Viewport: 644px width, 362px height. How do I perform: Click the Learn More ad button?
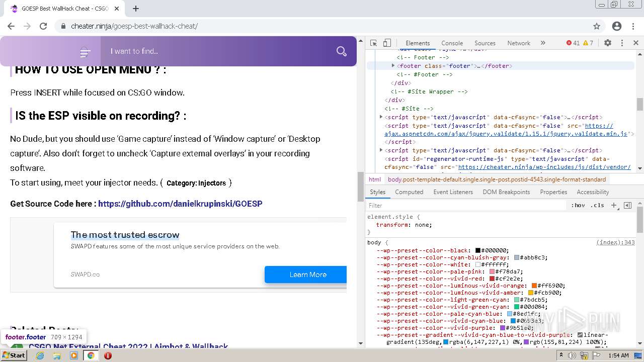click(x=306, y=275)
